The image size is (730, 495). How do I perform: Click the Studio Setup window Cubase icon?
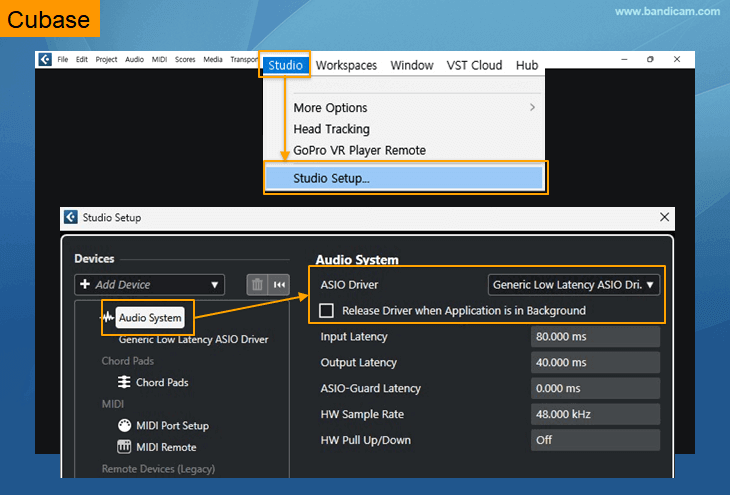pos(71,217)
